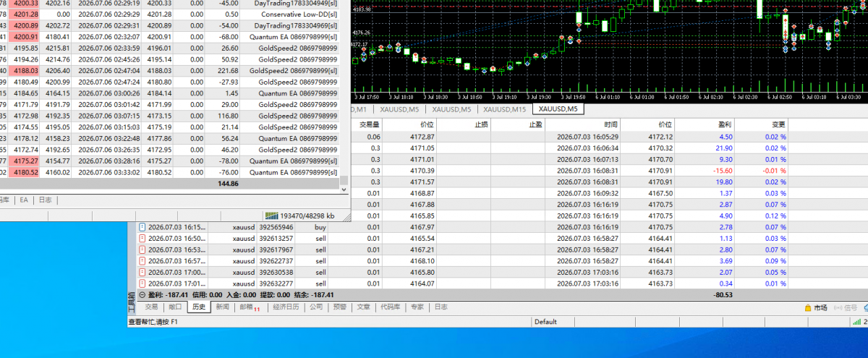The width and height of the screenshot is (868, 358).
Task: Click the memory usage bars icon beside 193470/48298 kb
Action: click(271, 216)
